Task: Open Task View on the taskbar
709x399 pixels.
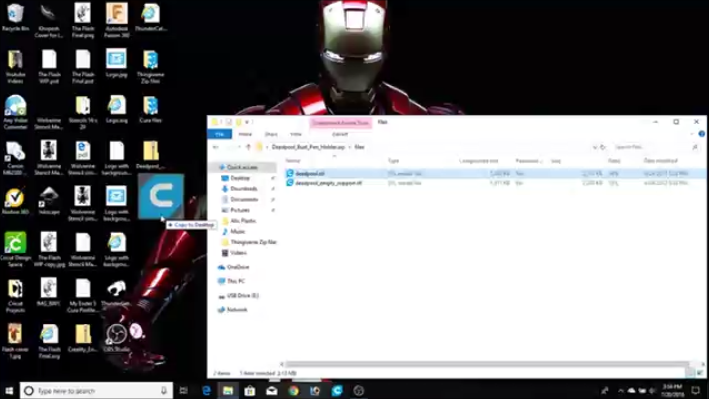Action: pyautogui.click(x=184, y=391)
